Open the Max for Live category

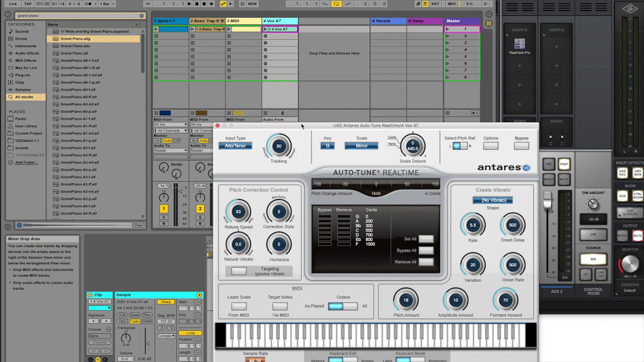(x=26, y=68)
